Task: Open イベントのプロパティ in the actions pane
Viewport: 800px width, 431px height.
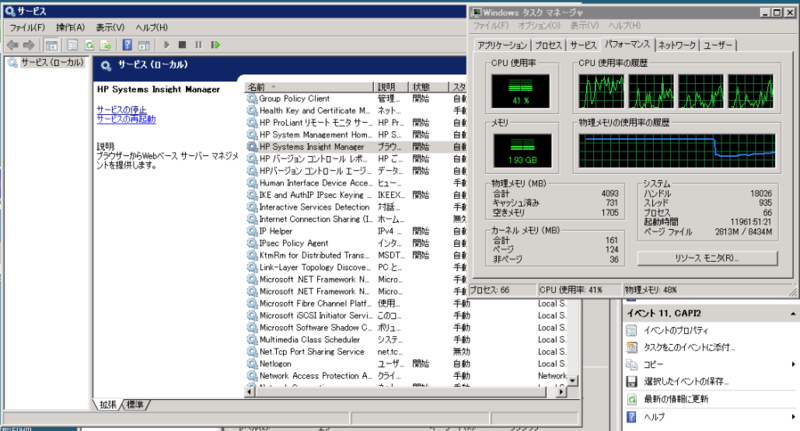Action: [x=676, y=331]
